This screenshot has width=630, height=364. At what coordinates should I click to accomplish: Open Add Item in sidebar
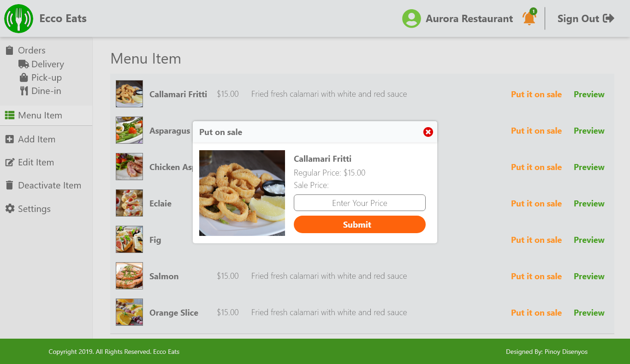click(36, 139)
